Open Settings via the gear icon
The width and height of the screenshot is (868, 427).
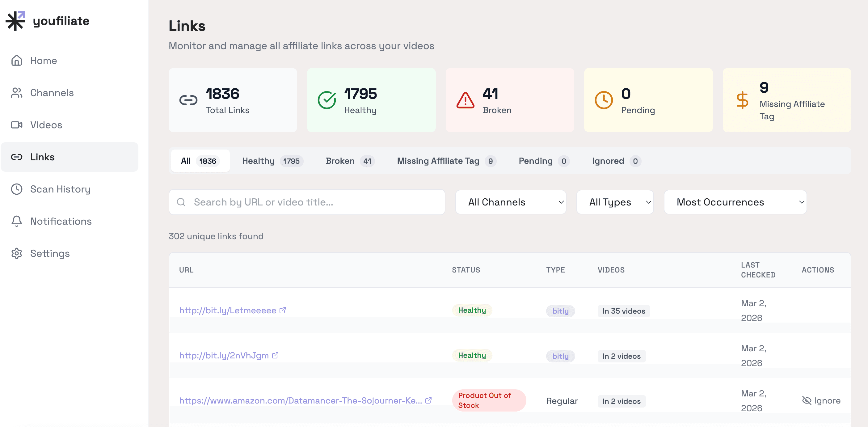(x=16, y=253)
